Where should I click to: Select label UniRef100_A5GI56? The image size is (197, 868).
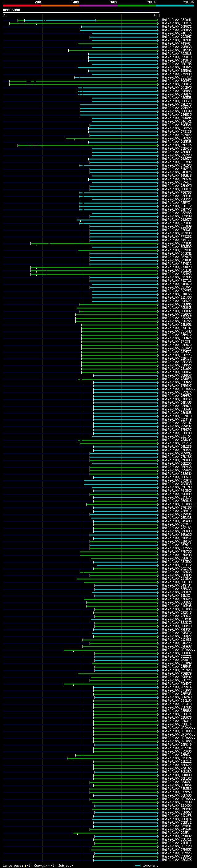coord(176,64)
